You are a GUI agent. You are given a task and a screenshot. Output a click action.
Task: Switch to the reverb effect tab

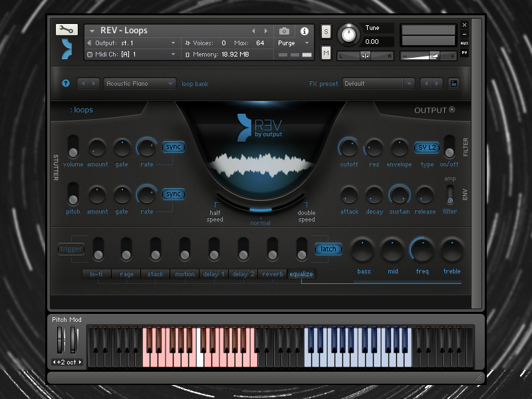[x=273, y=274]
